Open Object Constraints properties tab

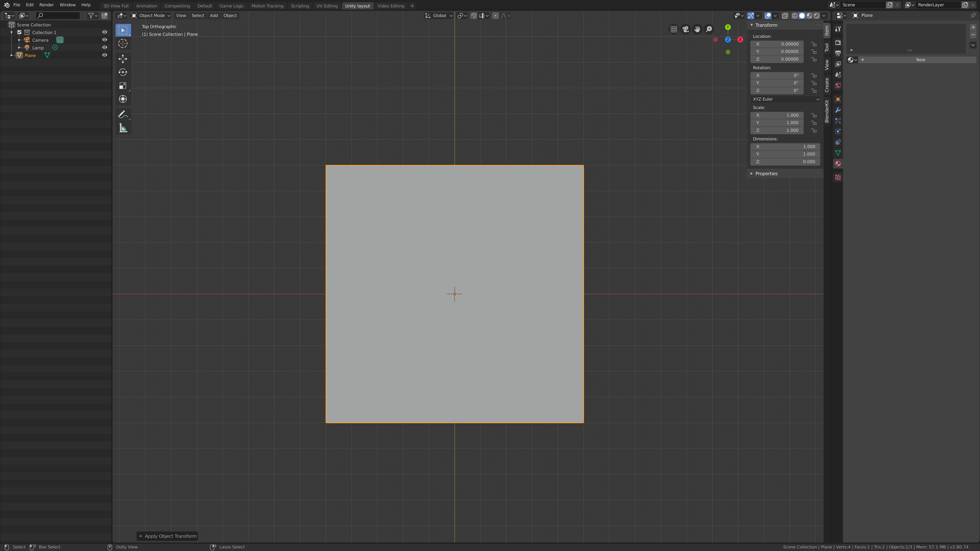tap(838, 142)
